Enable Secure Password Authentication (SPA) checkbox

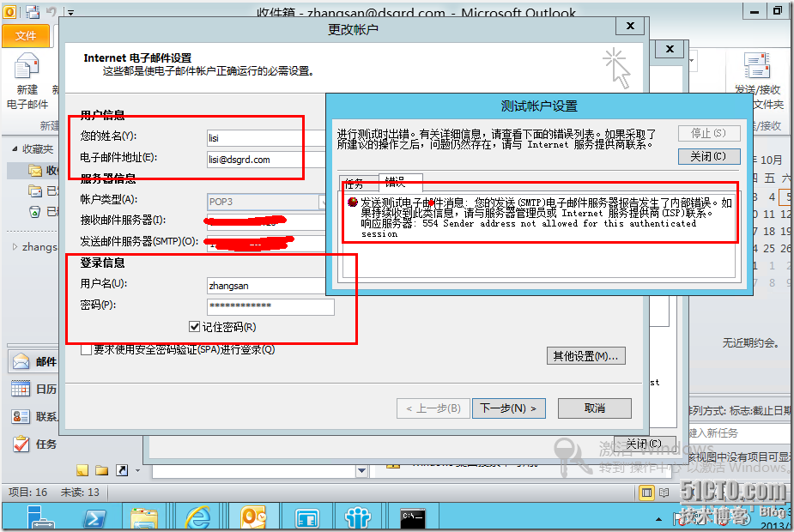86,350
